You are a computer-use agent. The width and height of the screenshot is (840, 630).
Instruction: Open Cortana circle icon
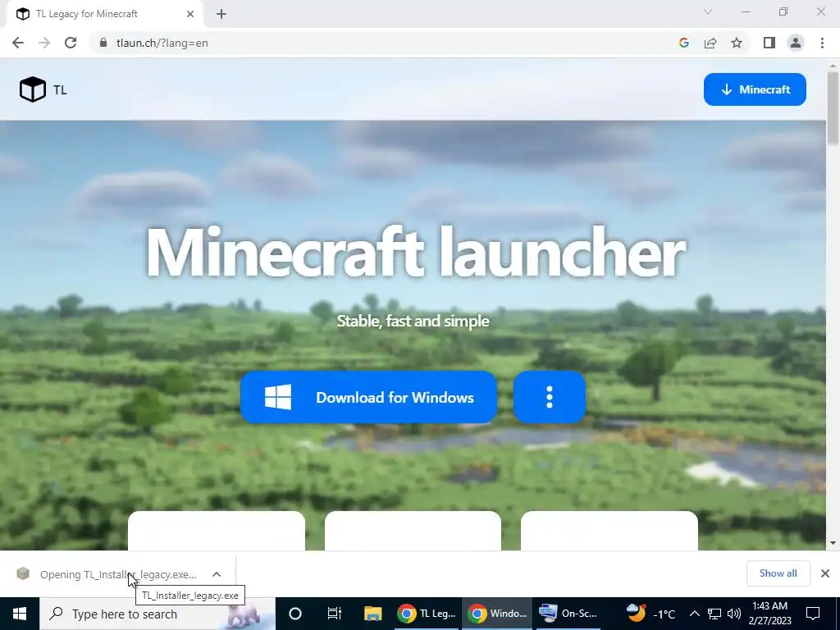[295, 614]
